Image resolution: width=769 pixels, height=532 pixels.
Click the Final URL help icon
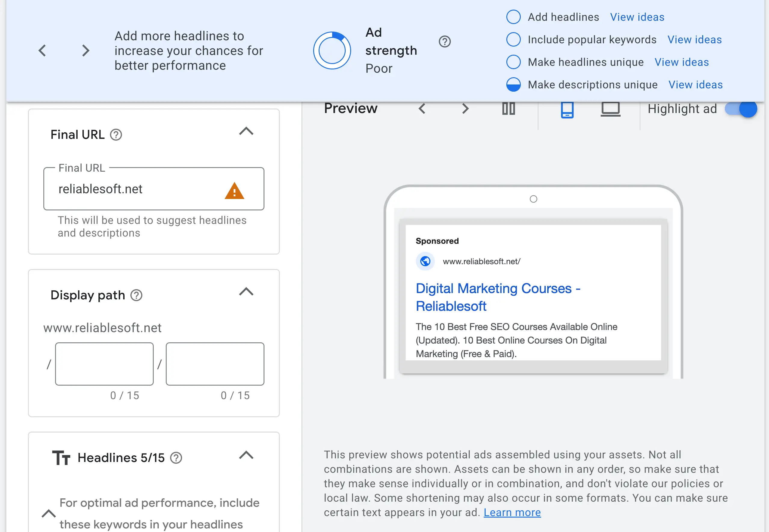point(116,135)
